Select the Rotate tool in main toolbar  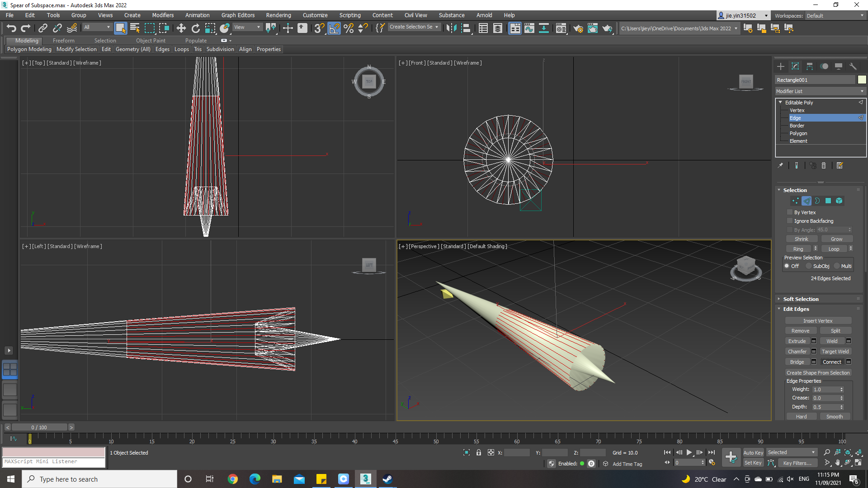coord(195,28)
